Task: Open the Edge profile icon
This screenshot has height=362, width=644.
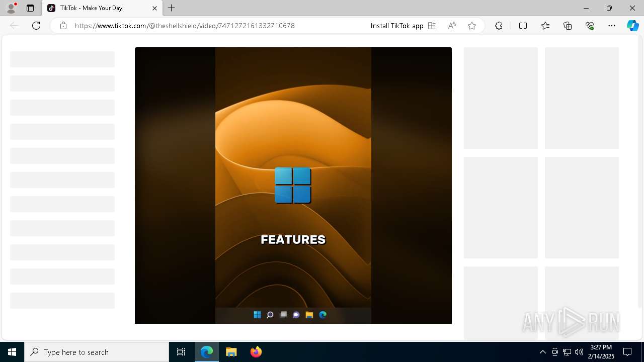Action: pyautogui.click(x=11, y=8)
